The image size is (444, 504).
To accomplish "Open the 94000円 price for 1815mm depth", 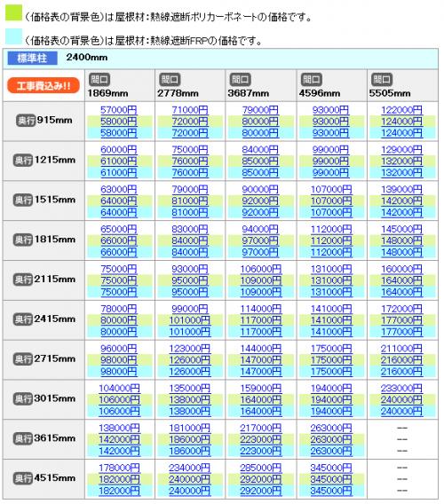I will [x=260, y=229].
